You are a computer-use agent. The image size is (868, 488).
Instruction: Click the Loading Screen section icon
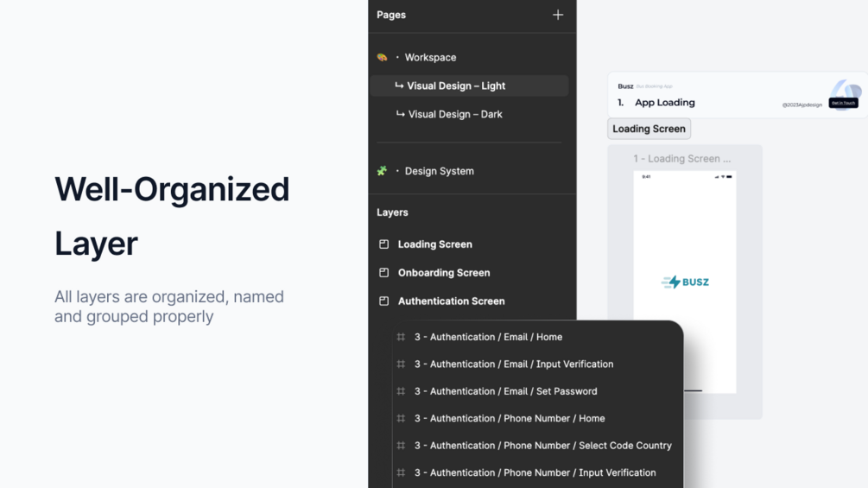(384, 244)
